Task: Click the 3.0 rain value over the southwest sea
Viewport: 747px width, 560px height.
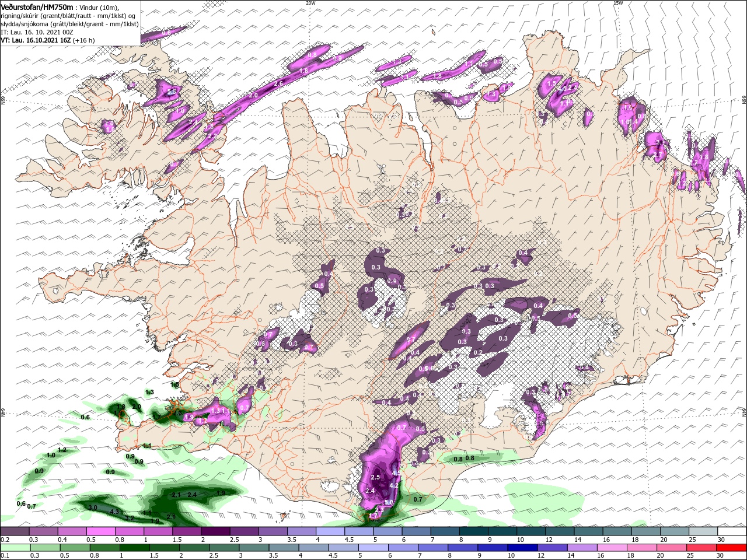Action: click(93, 508)
